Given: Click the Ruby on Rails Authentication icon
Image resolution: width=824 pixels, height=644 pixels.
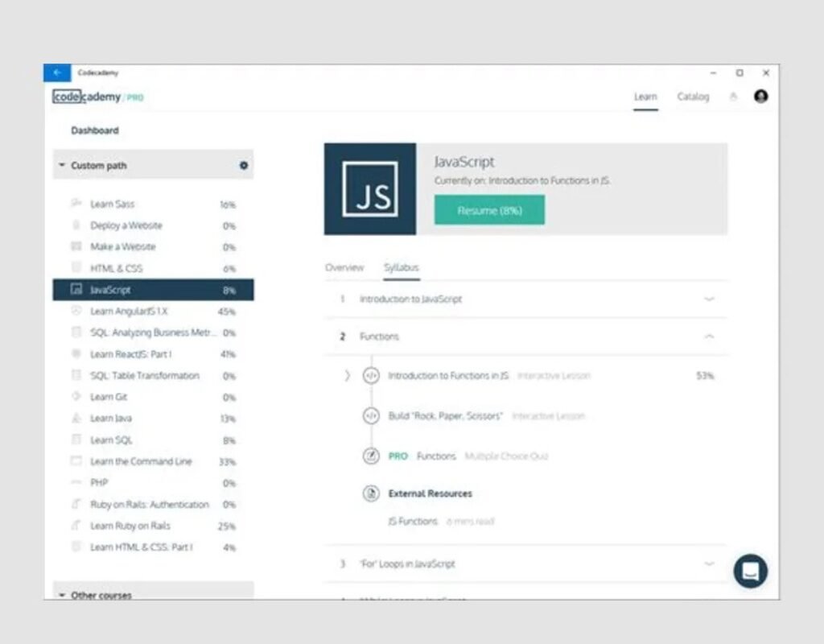Looking at the screenshot, I should pyautogui.click(x=76, y=504).
